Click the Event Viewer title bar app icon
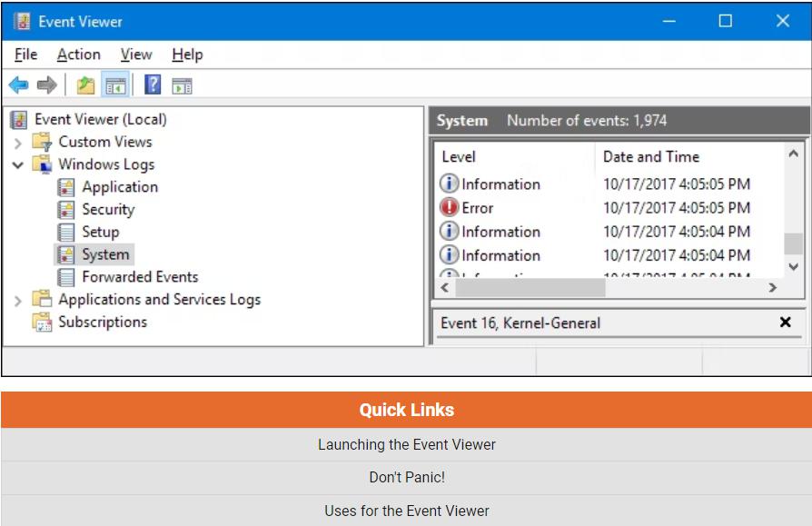Image resolution: width=812 pixels, height=526 pixels. (22, 21)
